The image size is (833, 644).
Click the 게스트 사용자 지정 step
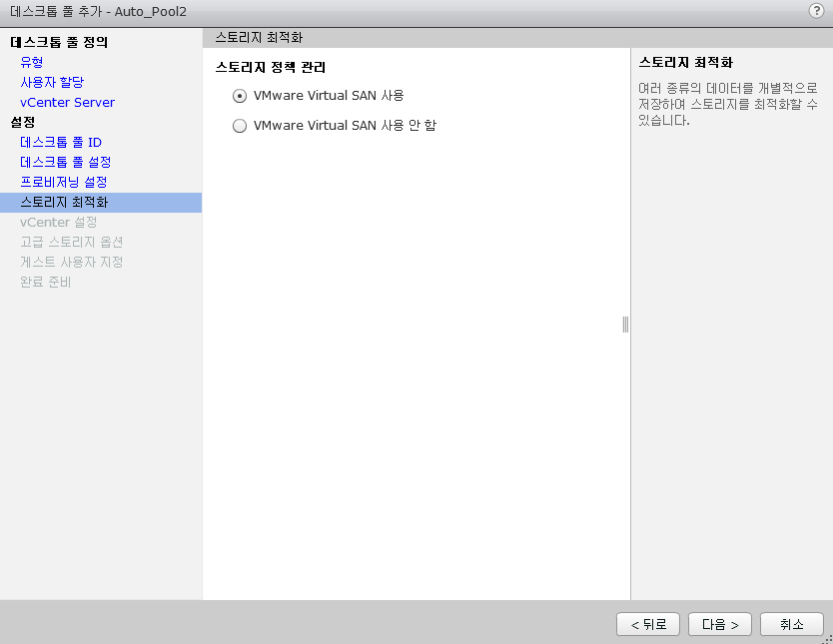(x=71, y=262)
